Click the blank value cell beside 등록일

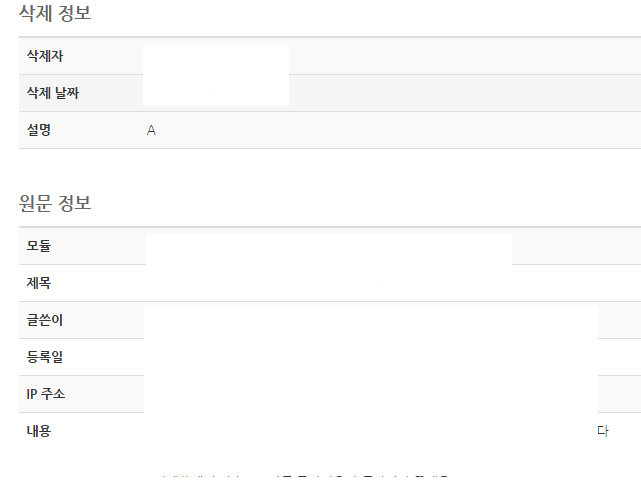click(x=371, y=357)
